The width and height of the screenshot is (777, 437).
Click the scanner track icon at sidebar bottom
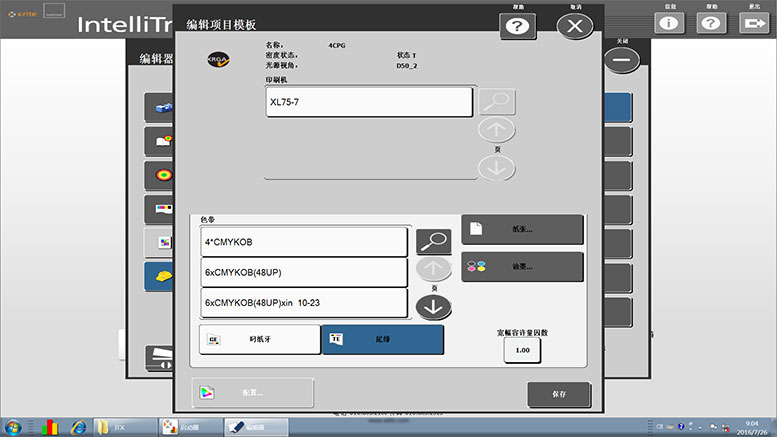[159, 358]
